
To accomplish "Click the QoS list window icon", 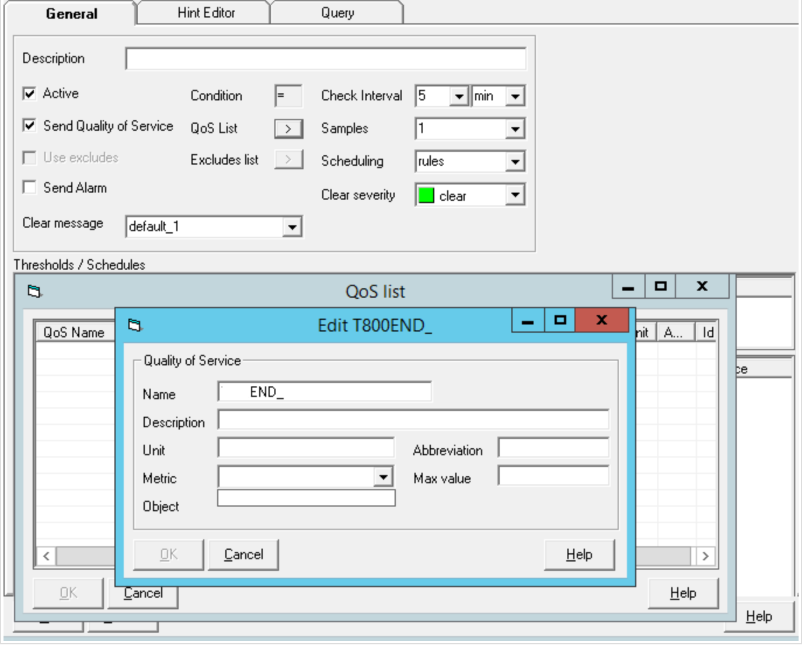I will (34, 291).
